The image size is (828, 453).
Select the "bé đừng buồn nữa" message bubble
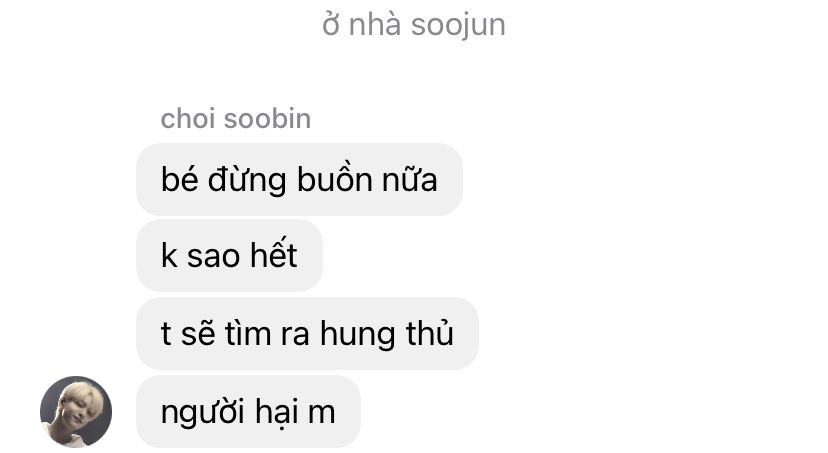pos(299,180)
